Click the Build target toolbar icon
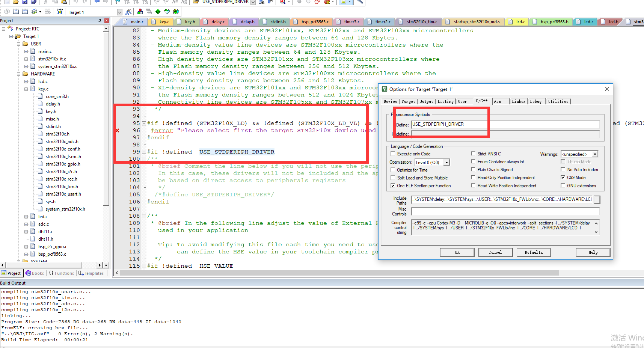The width and height of the screenshot is (644, 348). coord(16,12)
